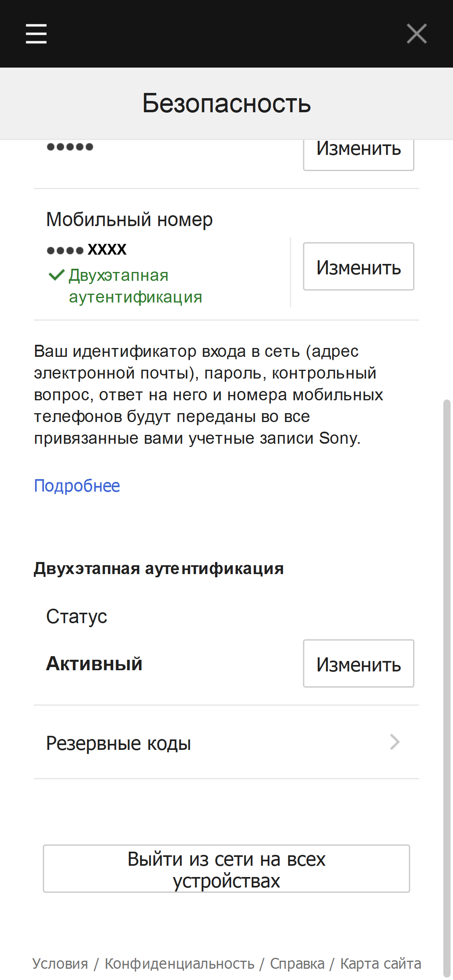Click the vertical page scrollbar
Image resolution: width=453 pixels, height=980 pixels.
click(x=446, y=684)
